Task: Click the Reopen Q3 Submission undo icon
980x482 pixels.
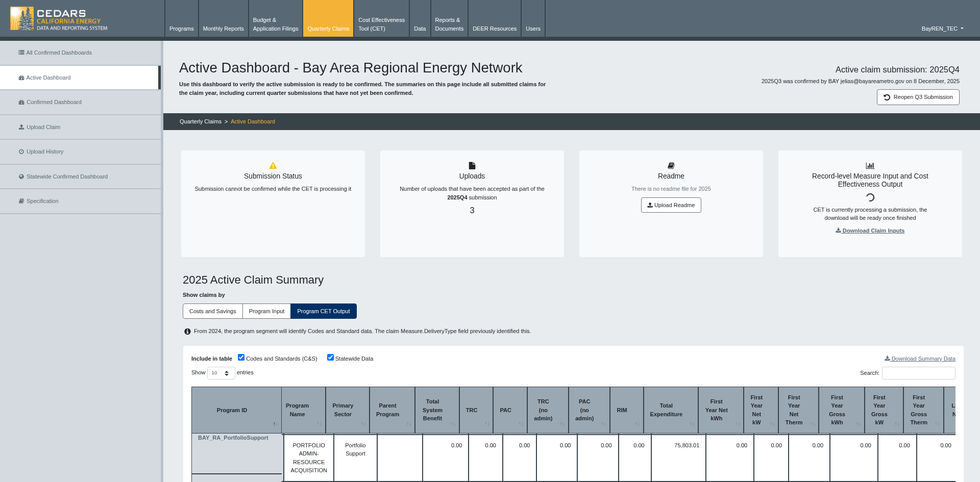Action: pos(887,97)
